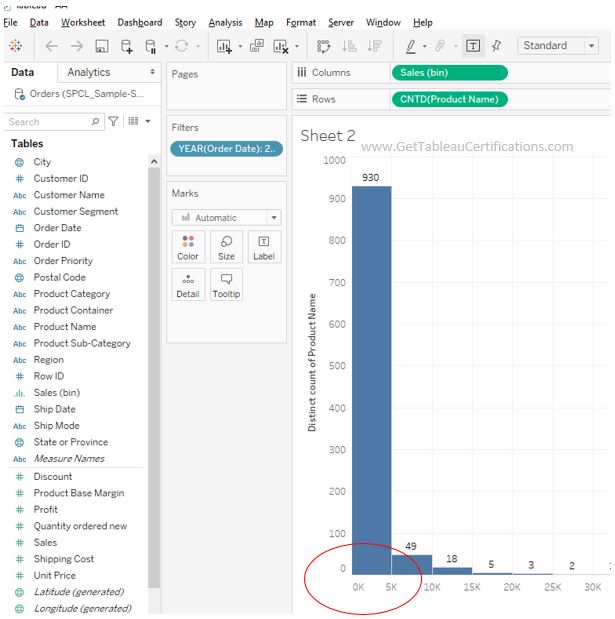Open the File menu

point(11,23)
